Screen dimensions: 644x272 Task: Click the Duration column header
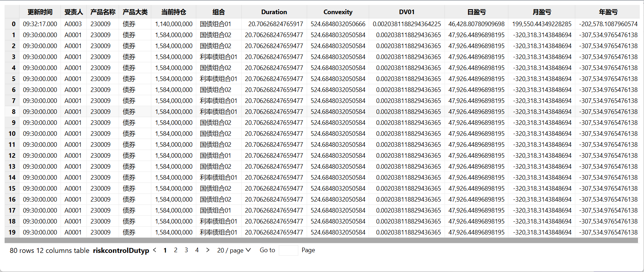click(274, 12)
